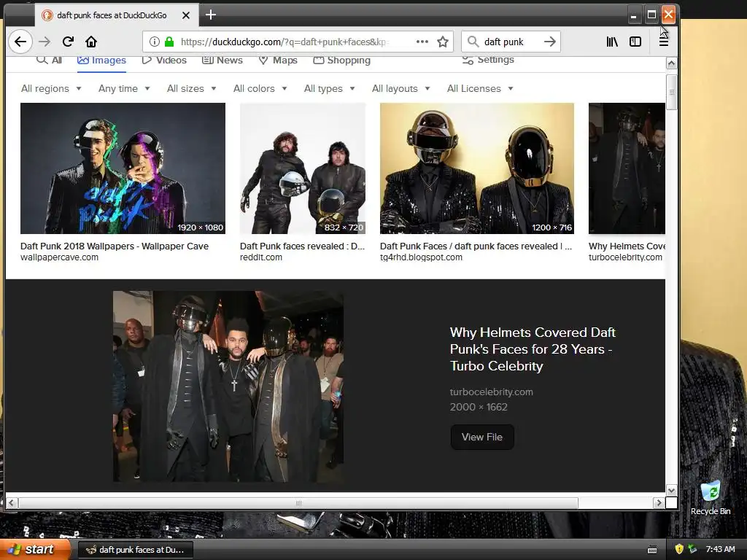Open the Recycle Bin desktop icon
747x560 pixels.
[x=711, y=498]
